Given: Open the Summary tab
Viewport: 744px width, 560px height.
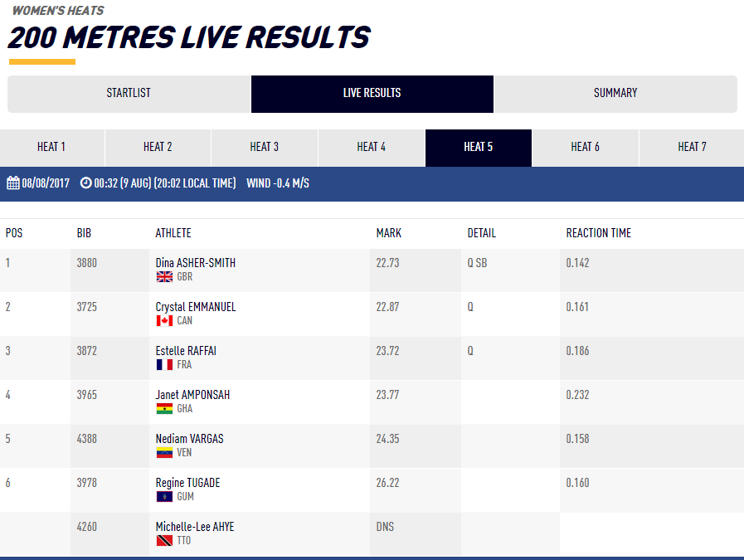Looking at the screenshot, I should tap(615, 94).
